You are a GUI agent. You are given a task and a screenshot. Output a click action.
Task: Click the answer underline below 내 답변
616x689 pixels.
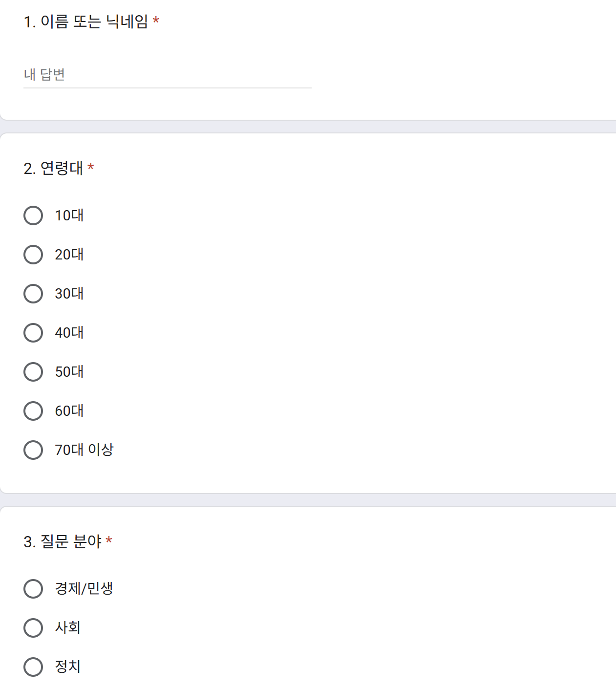pyautogui.click(x=166, y=86)
